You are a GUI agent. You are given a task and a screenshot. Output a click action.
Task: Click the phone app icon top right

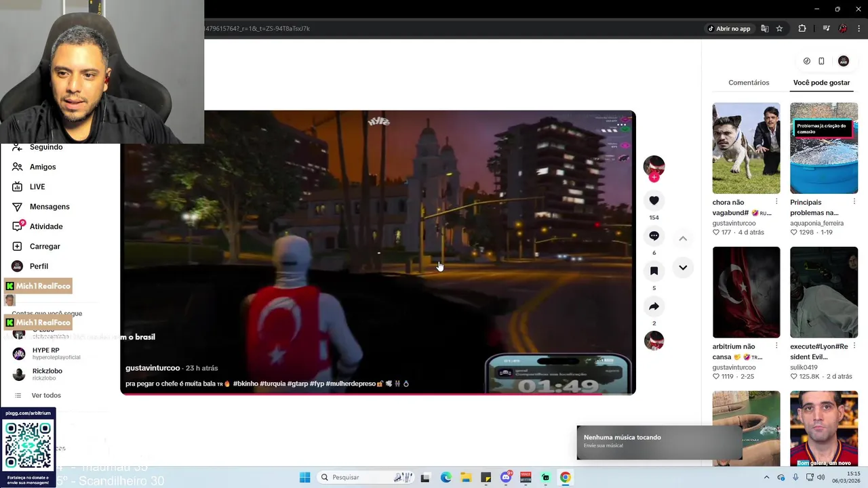pos(821,61)
